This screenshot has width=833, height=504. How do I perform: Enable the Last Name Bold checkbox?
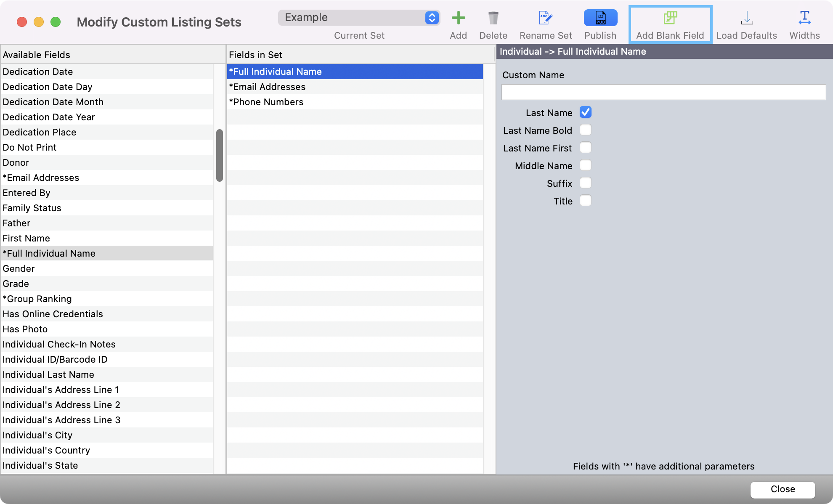(586, 130)
